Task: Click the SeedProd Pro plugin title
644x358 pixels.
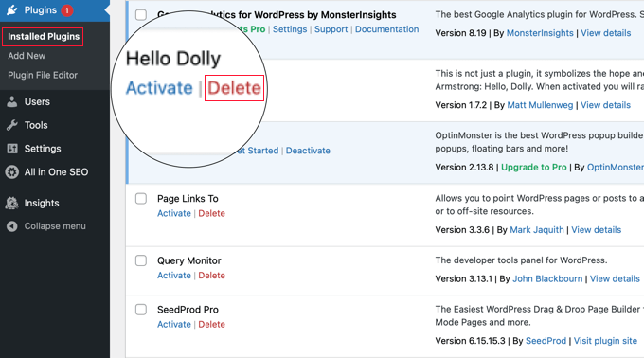Action: pos(188,310)
